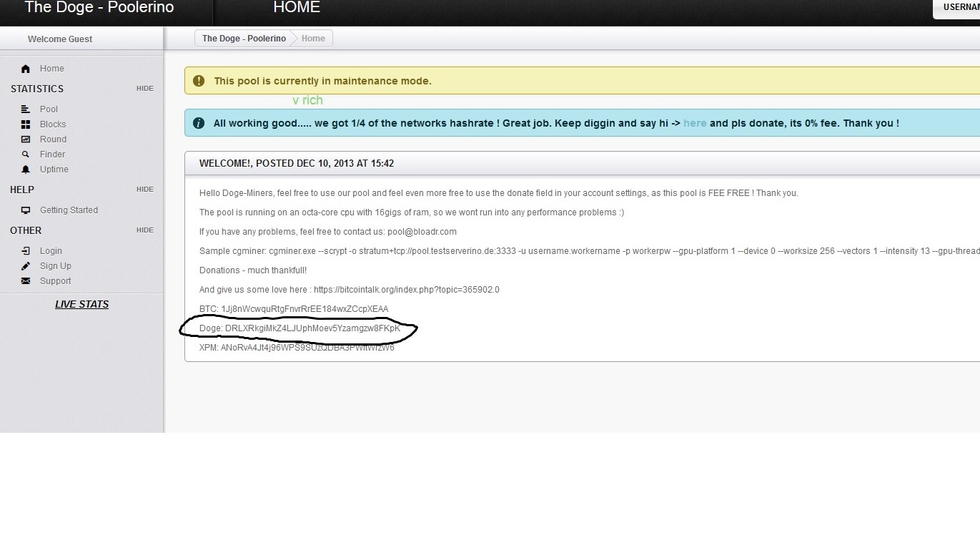Open Getting Started help page
Viewport: 980px width, 538px height.
(x=69, y=210)
